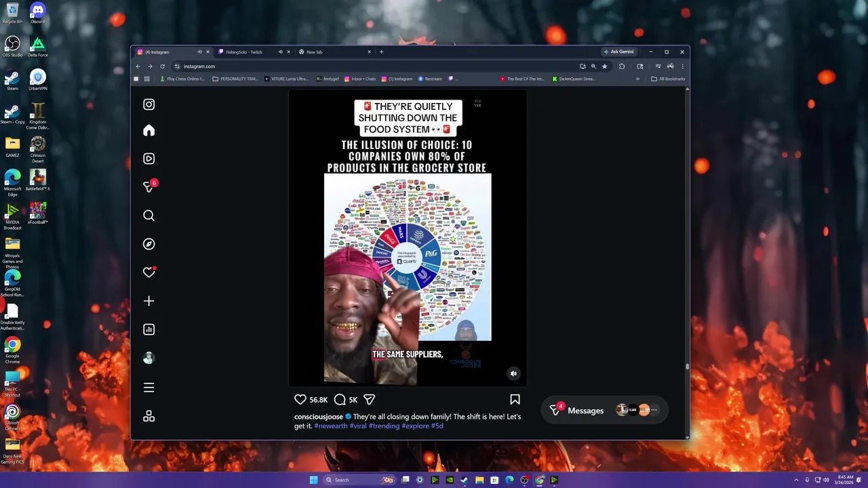Open the PERSONALITY TRAI... bookmark folder

[x=235, y=79]
